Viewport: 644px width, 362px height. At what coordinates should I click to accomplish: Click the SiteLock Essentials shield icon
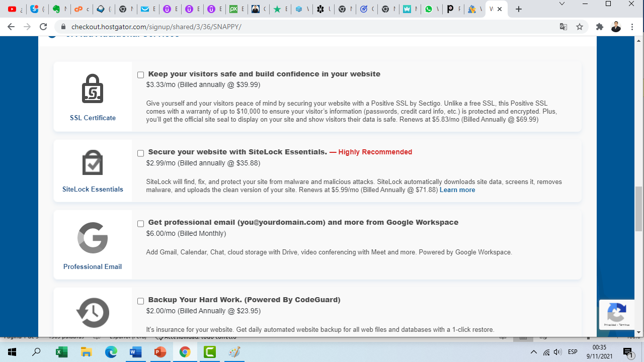click(x=93, y=162)
